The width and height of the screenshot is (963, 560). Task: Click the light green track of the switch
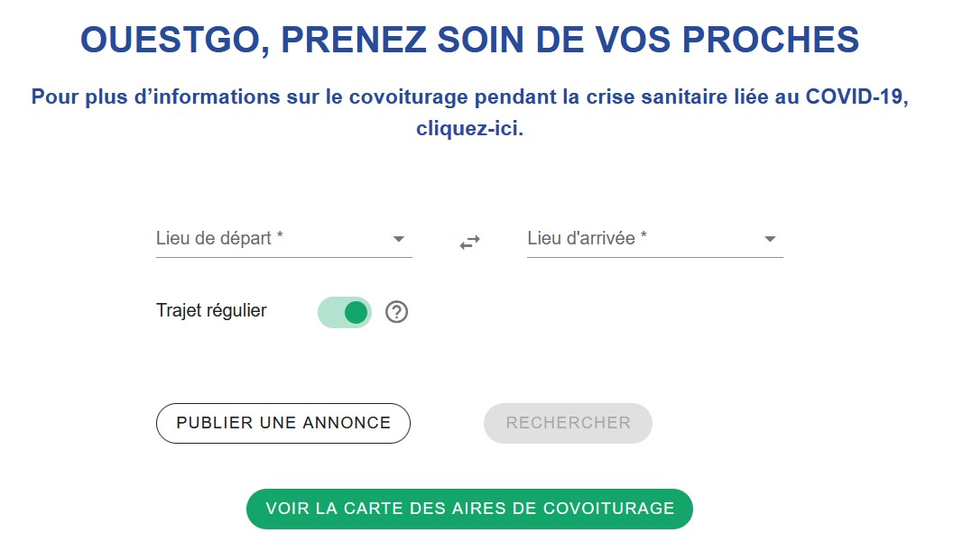point(329,312)
